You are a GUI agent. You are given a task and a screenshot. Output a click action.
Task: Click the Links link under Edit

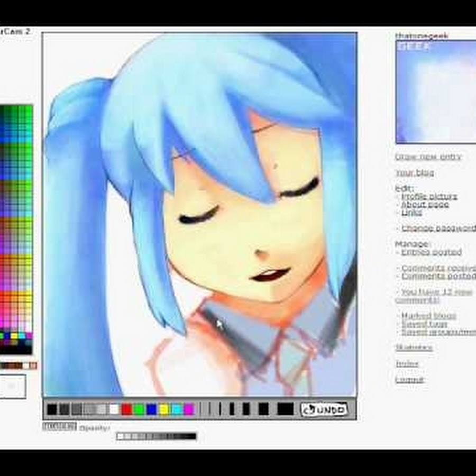[x=411, y=213]
